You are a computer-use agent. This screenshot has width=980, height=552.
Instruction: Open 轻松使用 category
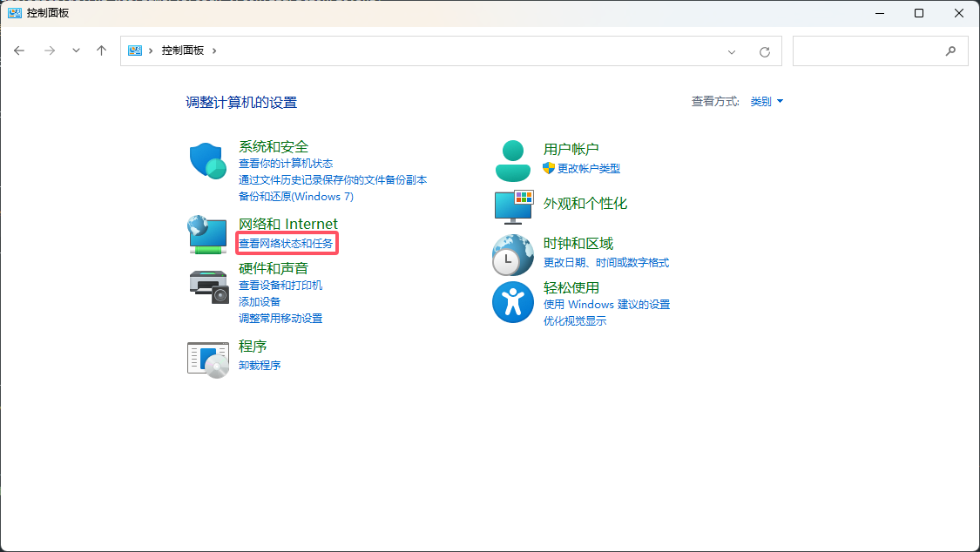pos(571,288)
